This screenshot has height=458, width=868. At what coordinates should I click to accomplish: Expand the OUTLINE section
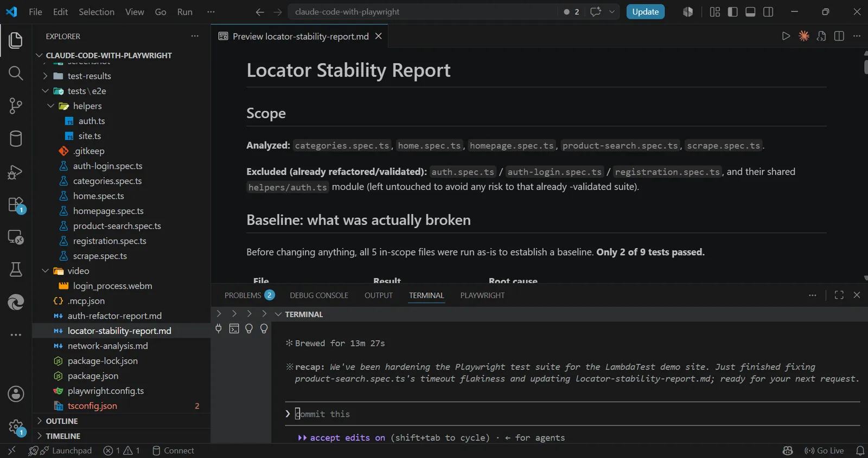(x=39, y=421)
